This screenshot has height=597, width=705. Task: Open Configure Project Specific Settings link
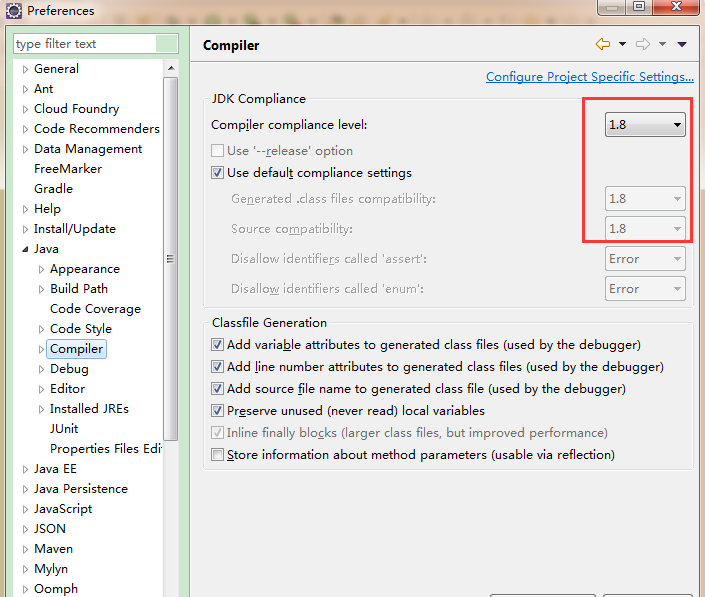589,77
